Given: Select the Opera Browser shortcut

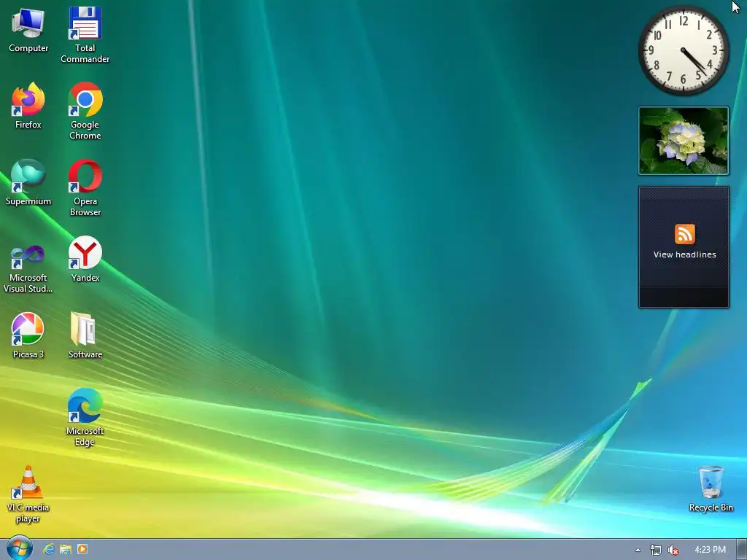Looking at the screenshot, I should (85, 188).
